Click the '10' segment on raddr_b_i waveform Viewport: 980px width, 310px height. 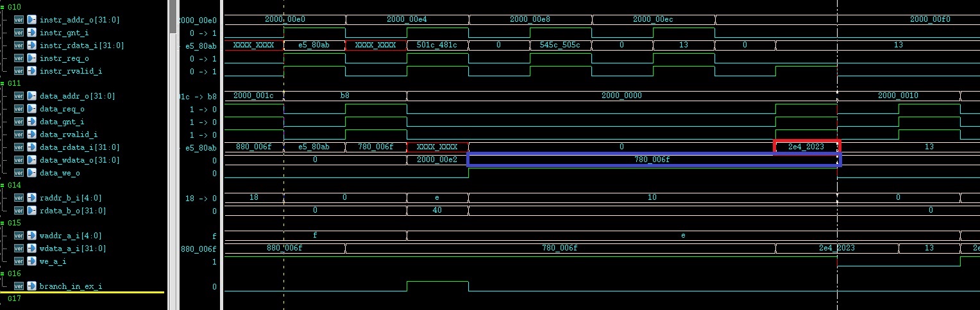click(x=652, y=198)
